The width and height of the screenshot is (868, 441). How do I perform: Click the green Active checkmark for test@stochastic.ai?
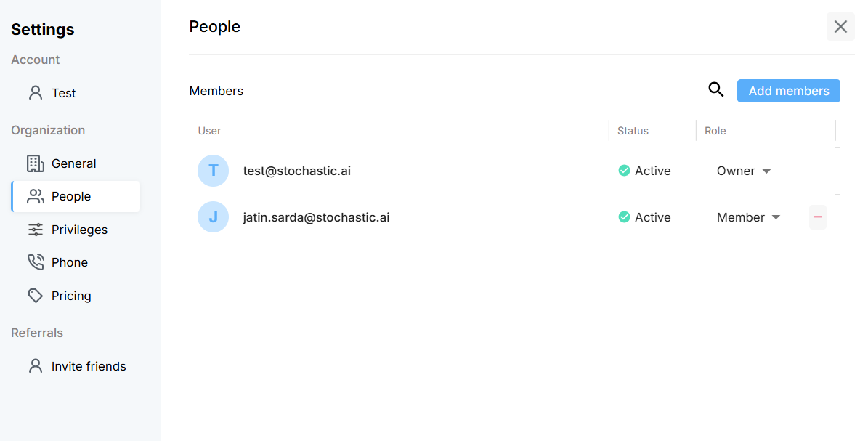pyautogui.click(x=624, y=171)
